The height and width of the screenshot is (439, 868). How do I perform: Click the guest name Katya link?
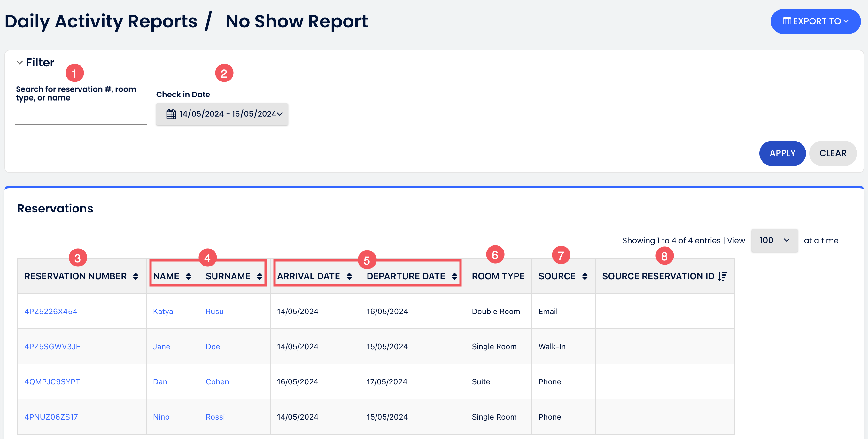point(163,311)
